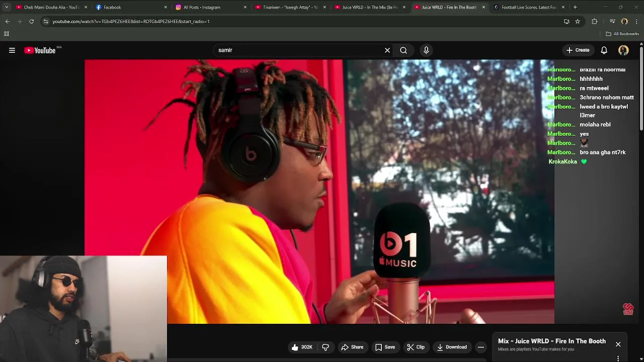This screenshot has width=644, height=362.
Task: Click the 'bro ana gha nt7rk' chat message
Action: tap(603, 152)
